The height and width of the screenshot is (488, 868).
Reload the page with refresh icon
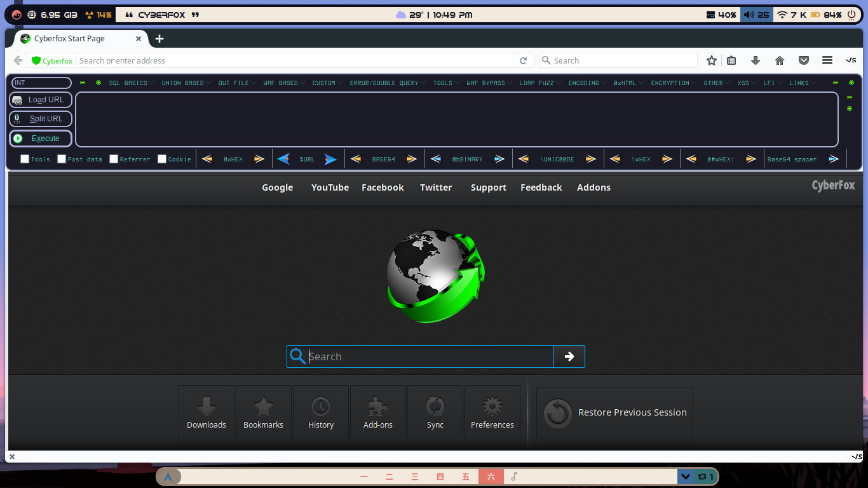(524, 60)
